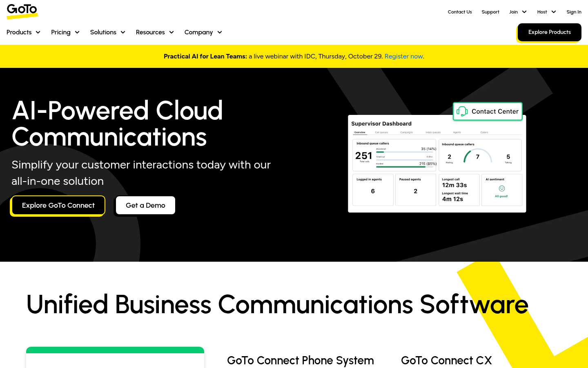Click the GoTo Connect Phone System heading
Viewport: 588px width, 368px height.
click(301, 360)
